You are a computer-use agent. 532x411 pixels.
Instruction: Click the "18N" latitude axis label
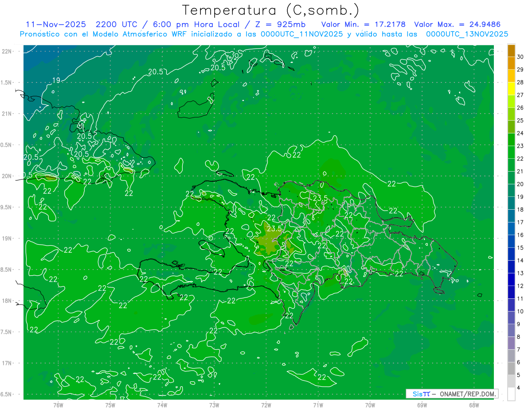coord(6,301)
